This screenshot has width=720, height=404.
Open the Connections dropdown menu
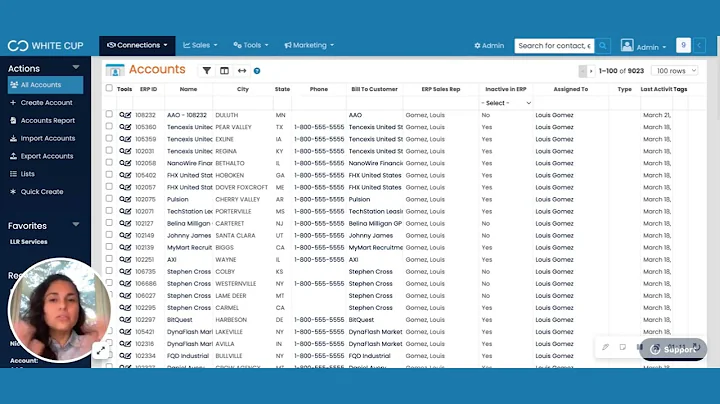click(137, 45)
